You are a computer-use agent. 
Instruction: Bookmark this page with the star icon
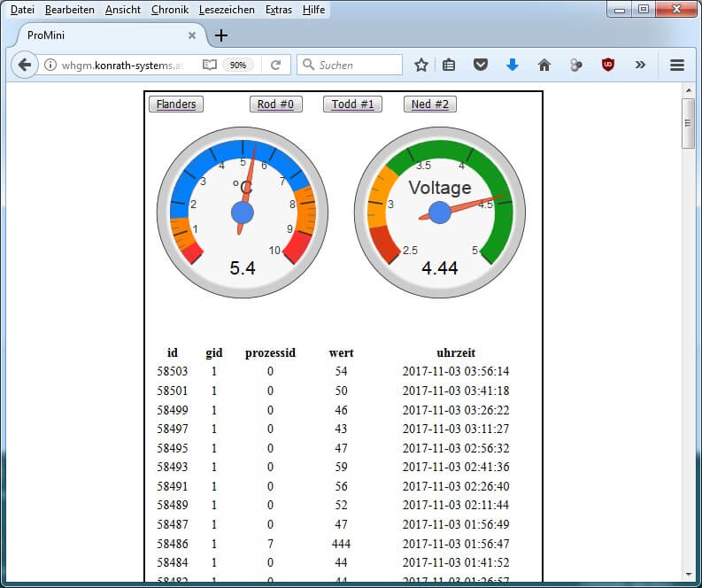(x=421, y=65)
